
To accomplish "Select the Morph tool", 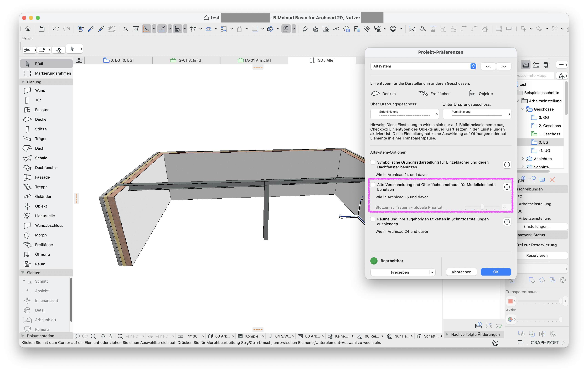I will pos(46,235).
